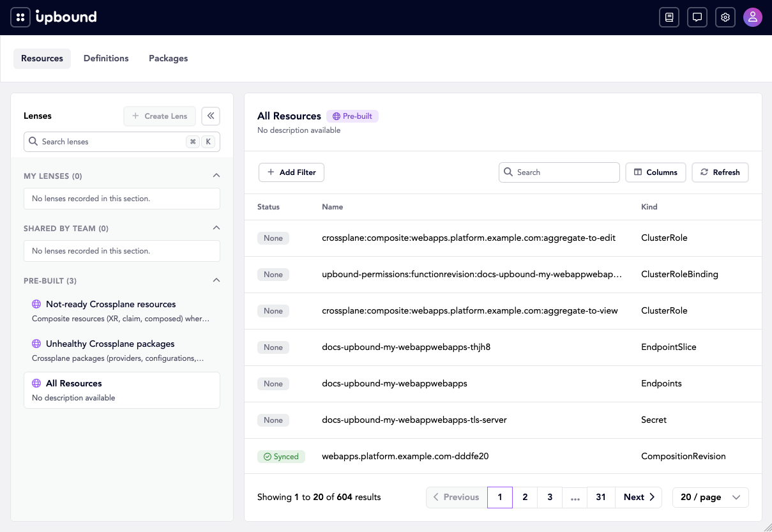Open the Columns button
The height and width of the screenshot is (532, 772).
click(x=656, y=172)
